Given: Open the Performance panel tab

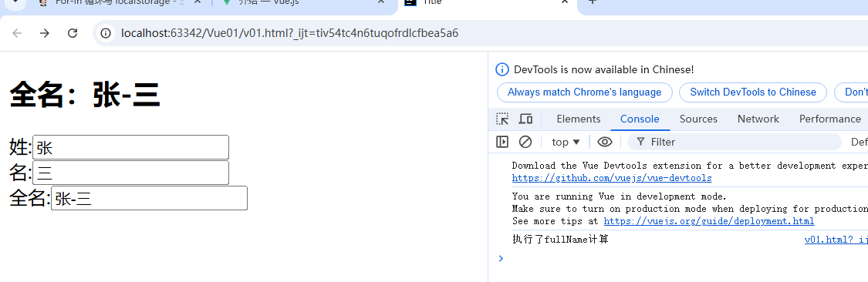Looking at the screenshot, I should point(829,119).
